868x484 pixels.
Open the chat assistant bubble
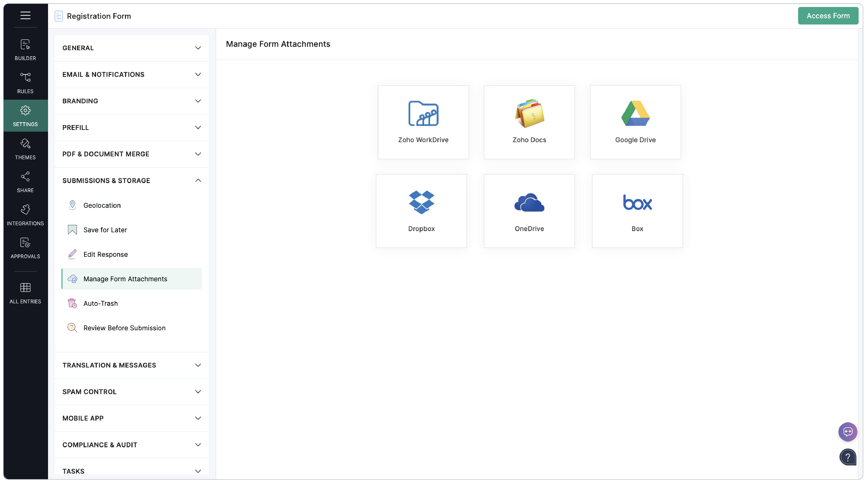point(848,432)
